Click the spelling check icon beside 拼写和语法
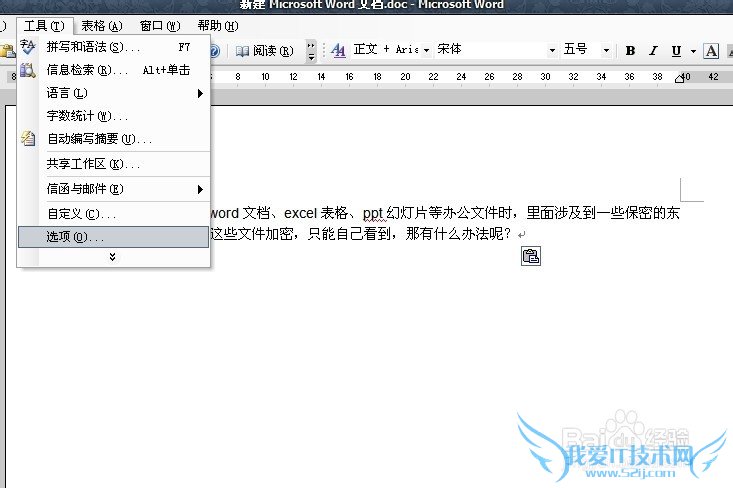Viewport: 733px width, 488px height. (28, 47)
